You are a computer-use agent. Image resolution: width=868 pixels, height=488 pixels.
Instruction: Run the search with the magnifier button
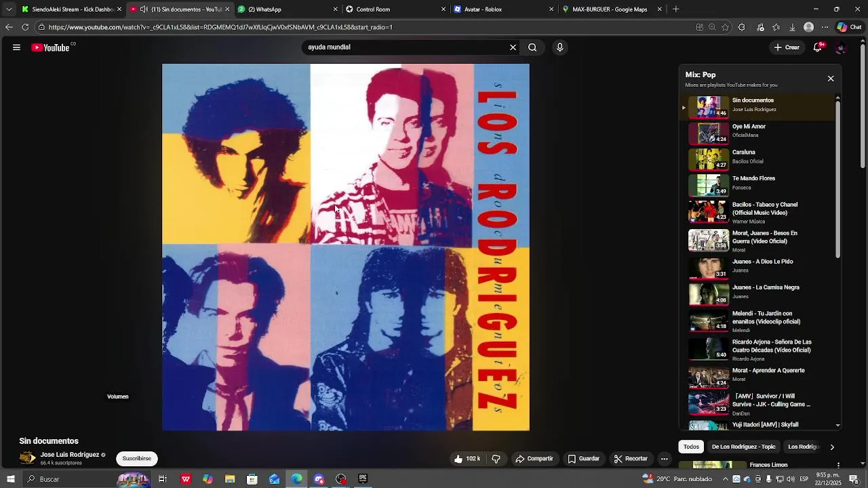532,47
